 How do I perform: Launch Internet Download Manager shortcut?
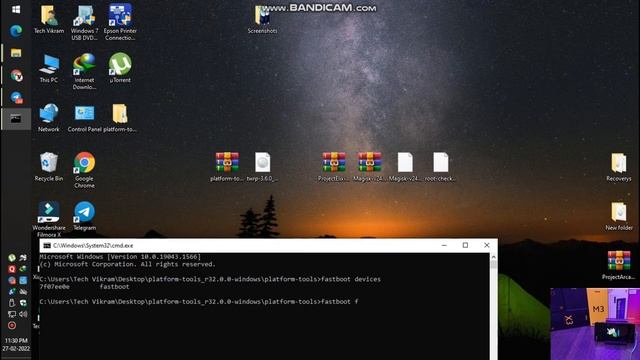coord(84,72)
